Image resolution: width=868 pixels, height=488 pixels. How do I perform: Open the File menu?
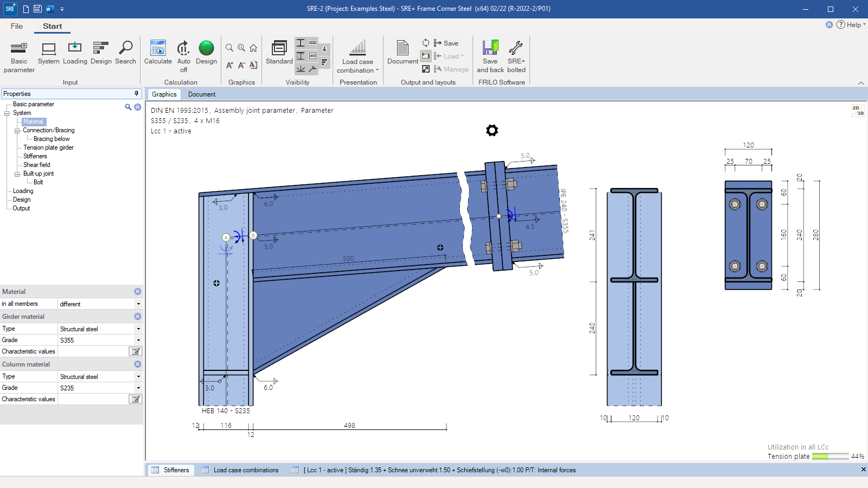[x=17, y=26]
